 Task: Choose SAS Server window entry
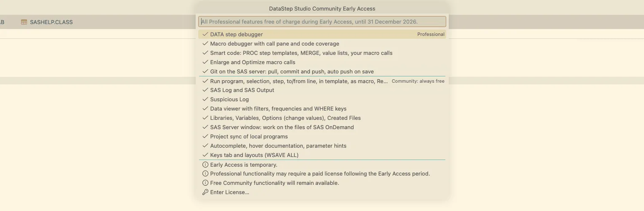(x=322, y=127)
